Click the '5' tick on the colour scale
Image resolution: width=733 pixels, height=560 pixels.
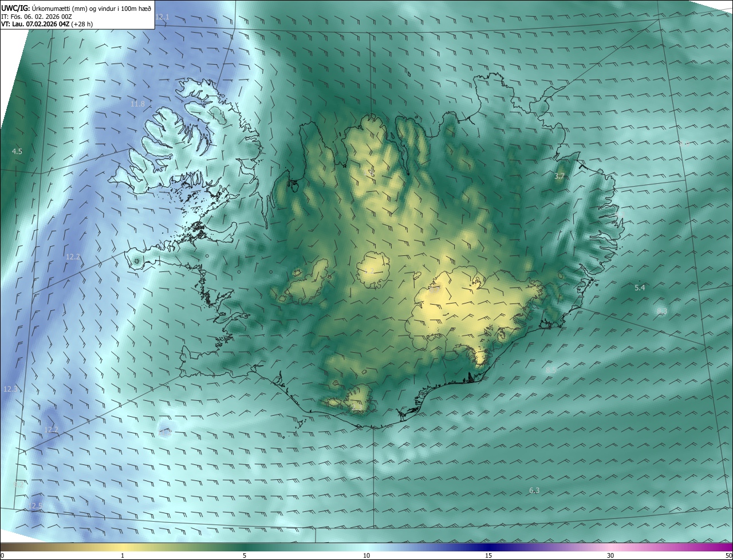coord(245,555)
